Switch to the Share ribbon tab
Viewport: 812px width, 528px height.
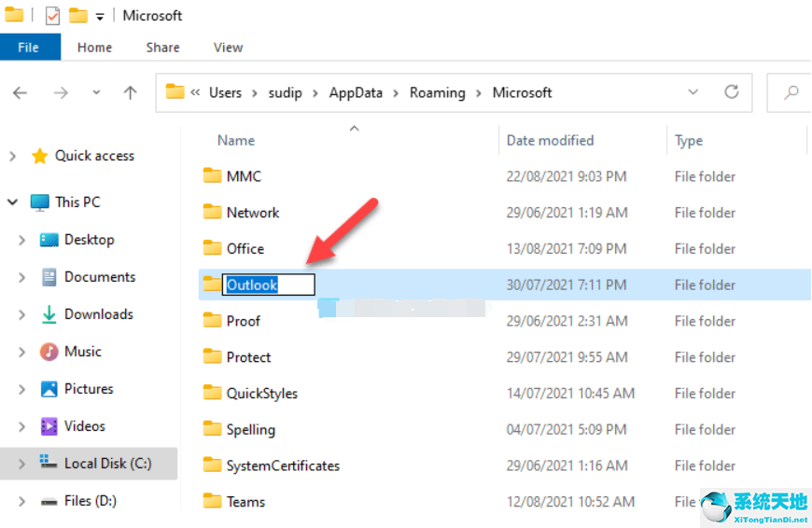[162, 47]
